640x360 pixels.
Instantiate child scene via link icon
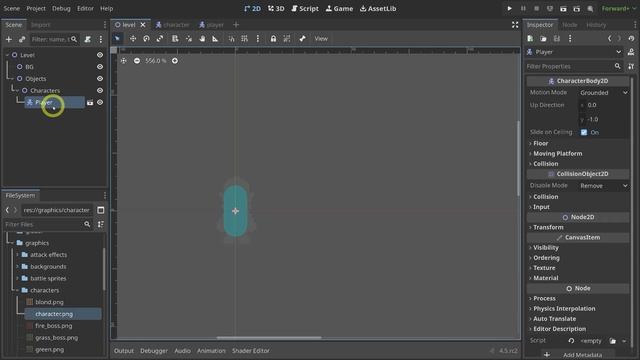[22, 40]
